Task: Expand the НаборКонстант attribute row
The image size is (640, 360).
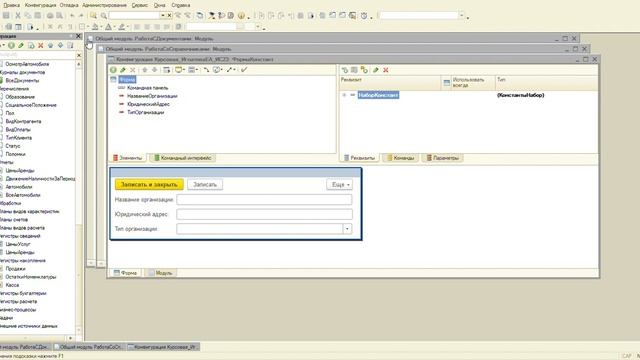Action: pyautogui.click(x=344, y=95)
